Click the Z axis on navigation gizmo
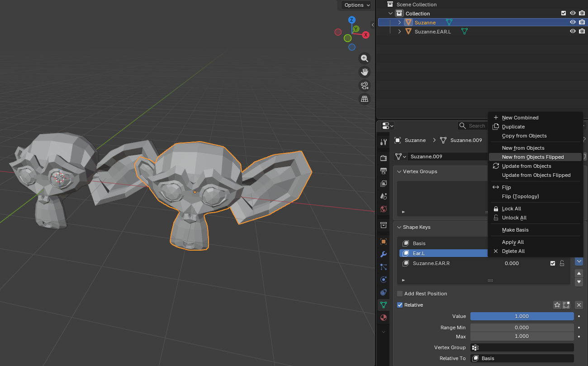588x366 pixels. pos(351,20)
